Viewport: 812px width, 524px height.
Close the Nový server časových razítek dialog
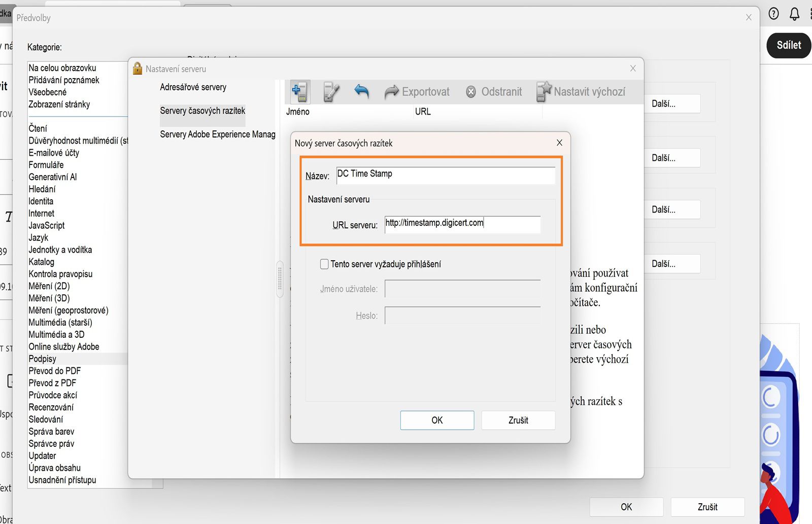[x=559, y=143]
